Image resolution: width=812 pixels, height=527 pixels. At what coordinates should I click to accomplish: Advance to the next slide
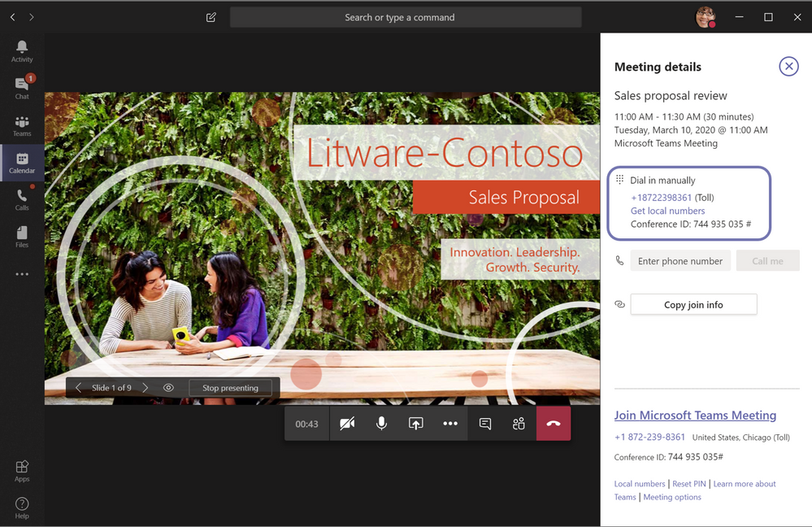pyautogui.click(x=145, y=388)
